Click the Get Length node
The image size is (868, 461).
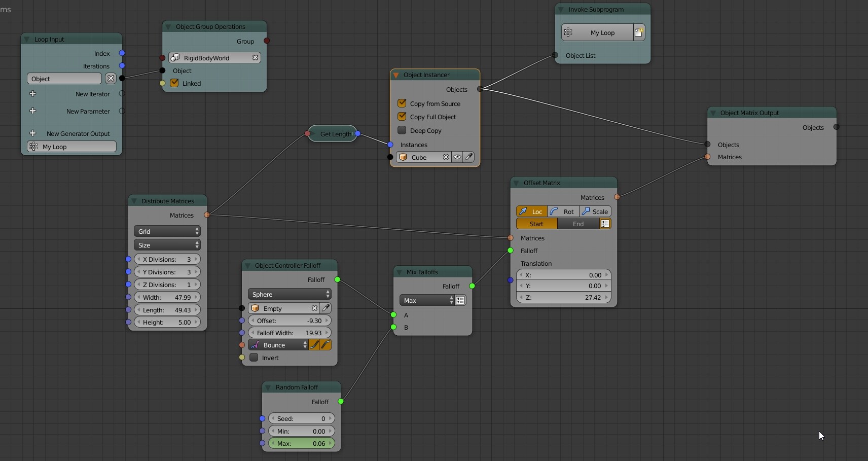coord(333,134)
